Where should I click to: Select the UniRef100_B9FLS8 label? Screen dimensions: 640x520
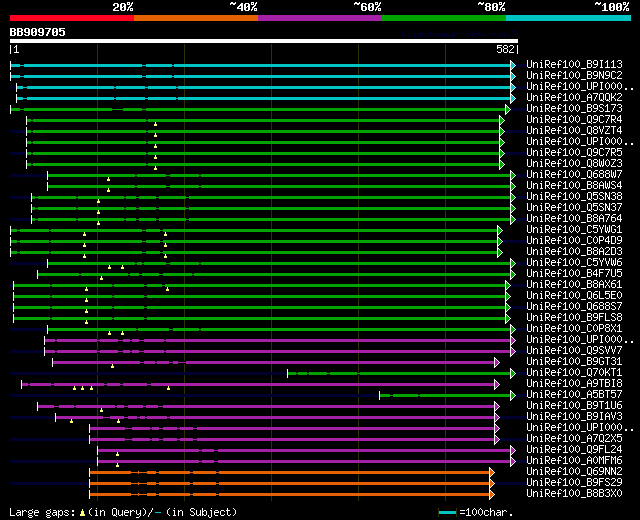point(574,318)
